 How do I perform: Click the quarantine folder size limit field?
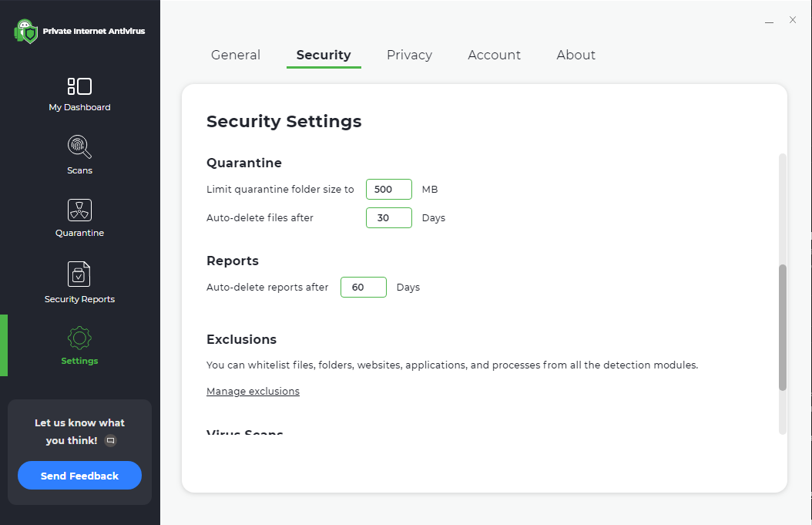(389, 190)
